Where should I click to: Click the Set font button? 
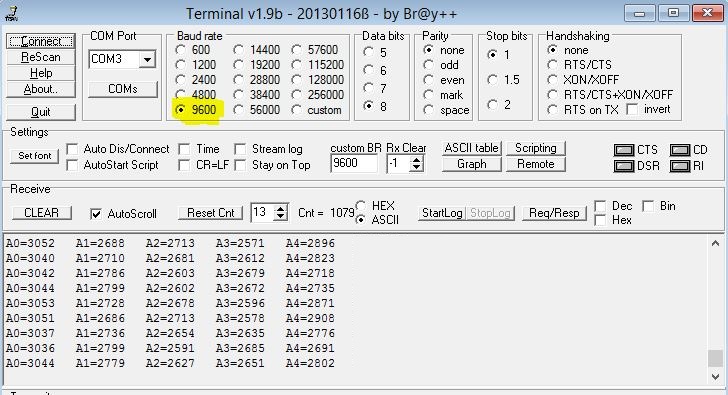pos(34,156)
